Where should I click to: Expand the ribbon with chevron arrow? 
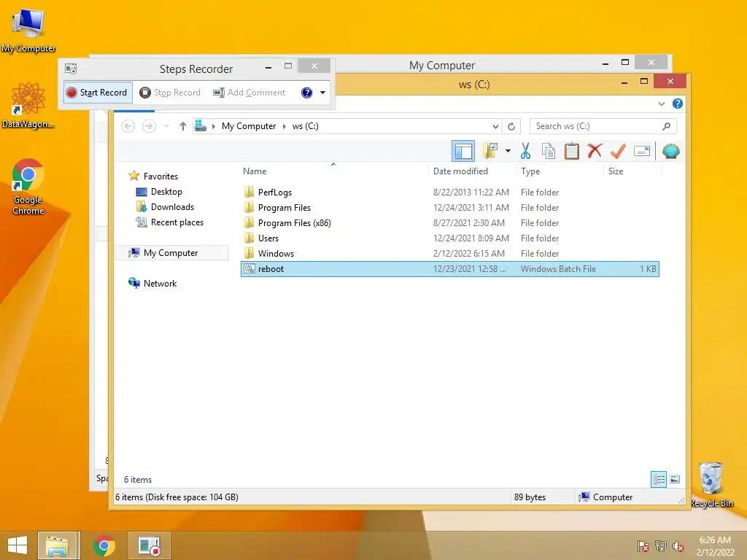661,104
